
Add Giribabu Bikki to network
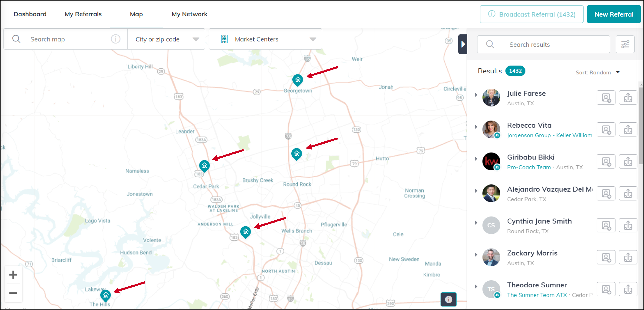(606, 161)
